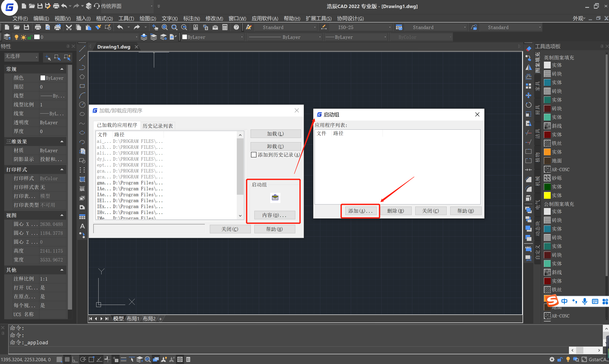Image resolution: width=609 pixels, height=364 pixels.
Task: Switch to 历史记录列表 tab
Action: (x=157, y=126)
